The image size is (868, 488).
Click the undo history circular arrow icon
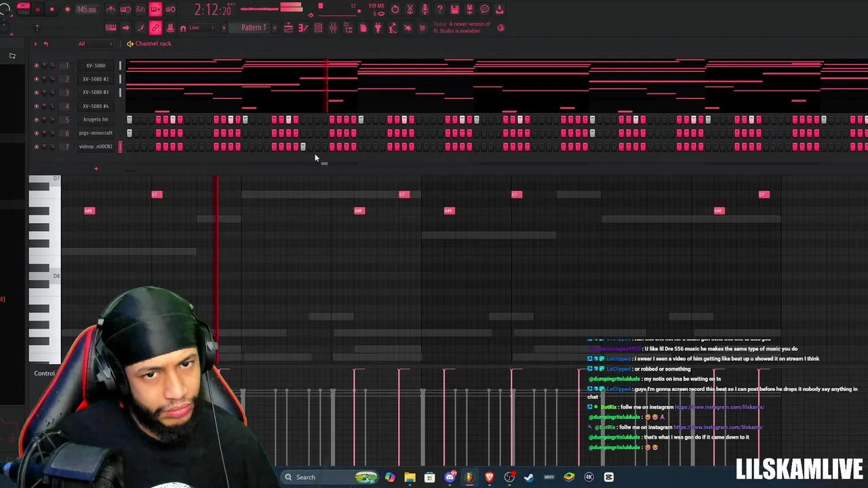(x=395, y=9)
